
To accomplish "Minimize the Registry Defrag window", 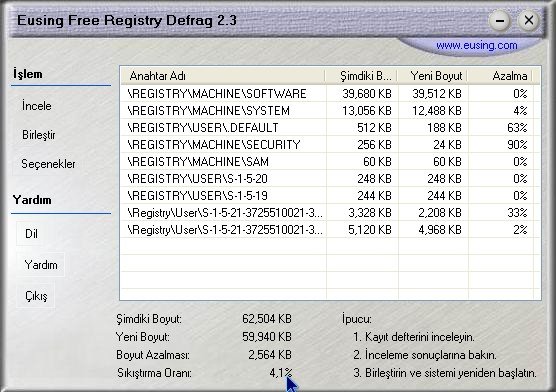I will [x=500, y=21].
